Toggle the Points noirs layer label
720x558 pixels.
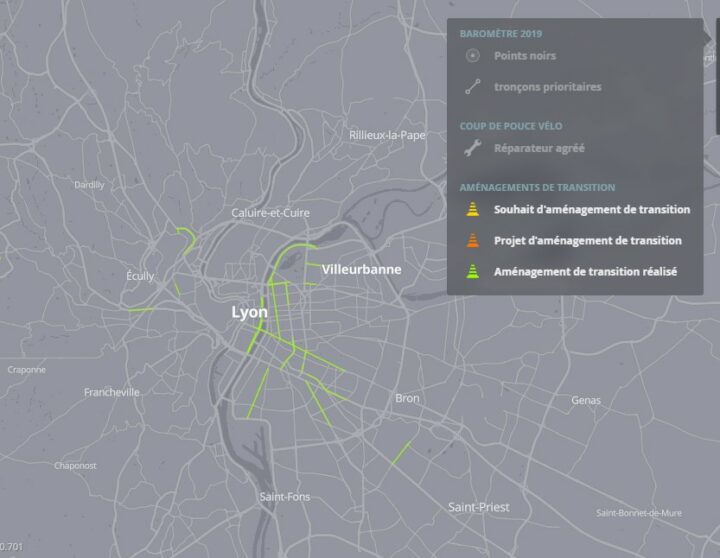[x=525, y=56]
